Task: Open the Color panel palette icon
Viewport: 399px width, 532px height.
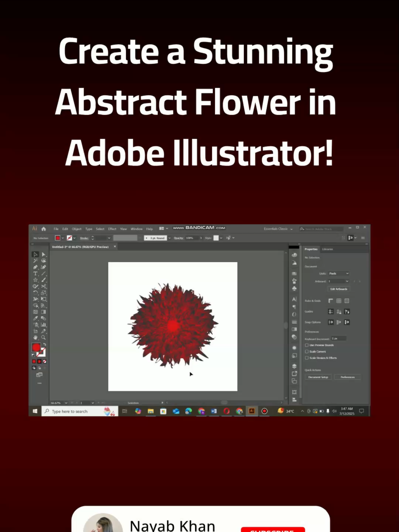Action: pos(294,255)
